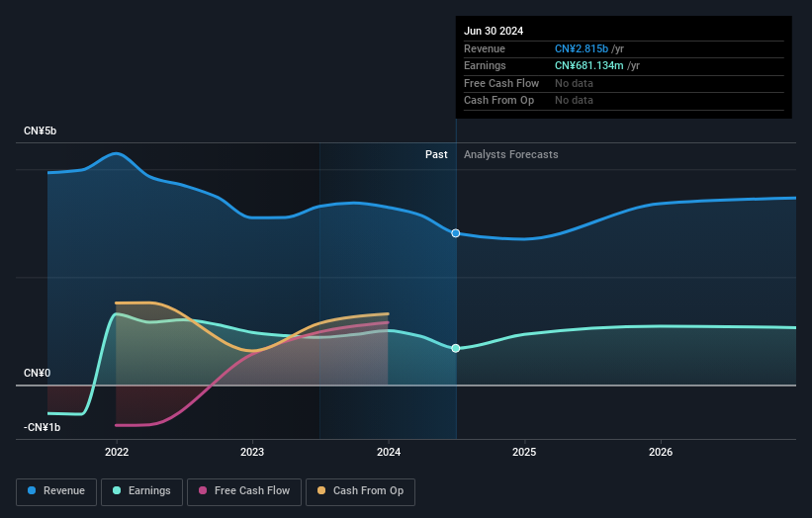Click the teal Earnings legend dot
The height and width of the screenshot is (518, 812).
pos(117,490)
